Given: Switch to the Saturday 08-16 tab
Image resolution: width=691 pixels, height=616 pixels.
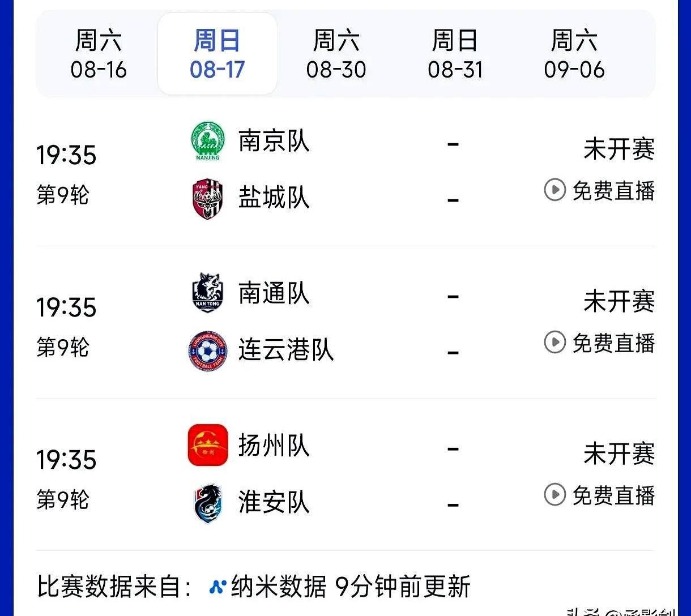Looking at the screenshot, I should click(x=99, y=55).
